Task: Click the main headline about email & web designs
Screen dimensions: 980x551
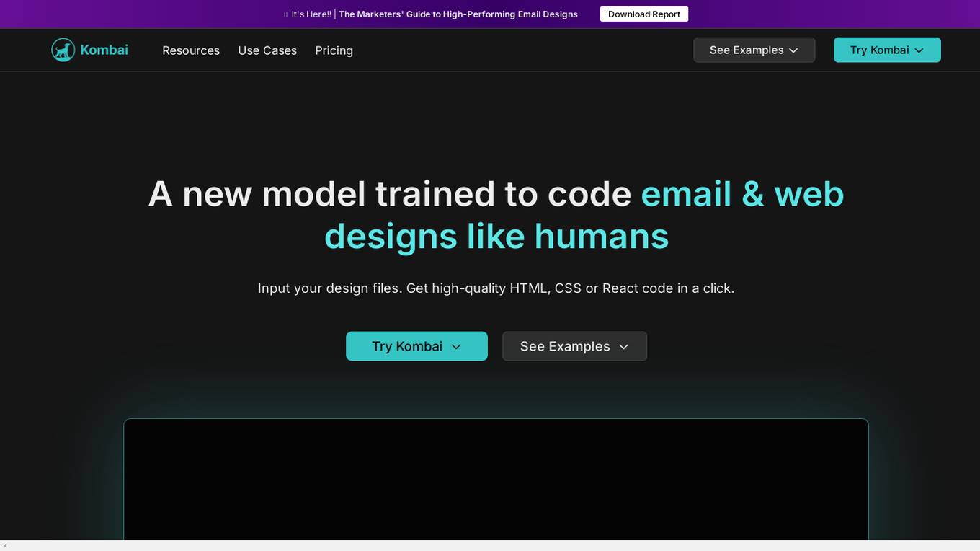Action: pyautogui.click(x=496, y=215)
